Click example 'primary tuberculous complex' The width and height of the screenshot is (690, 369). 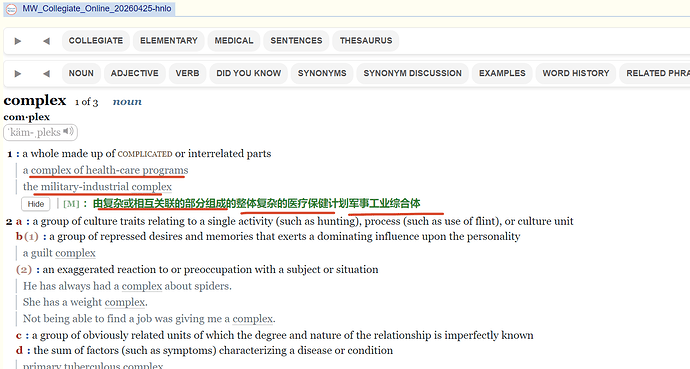point(93,365)
